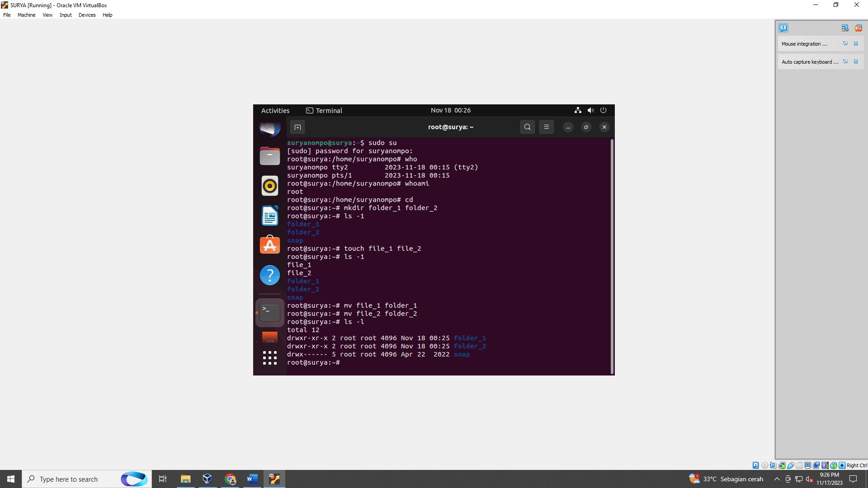Screen dimensions: 868x488
Task: Click the CPU virtualization status icon
Action: pyautogui.click(x=825, y=465)
